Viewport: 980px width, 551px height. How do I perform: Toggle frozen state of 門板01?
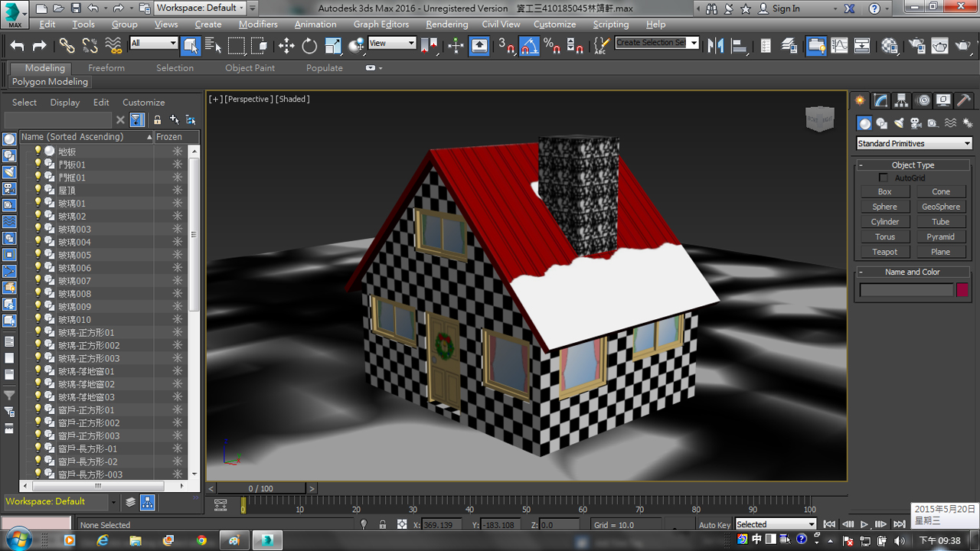point(177,165)
